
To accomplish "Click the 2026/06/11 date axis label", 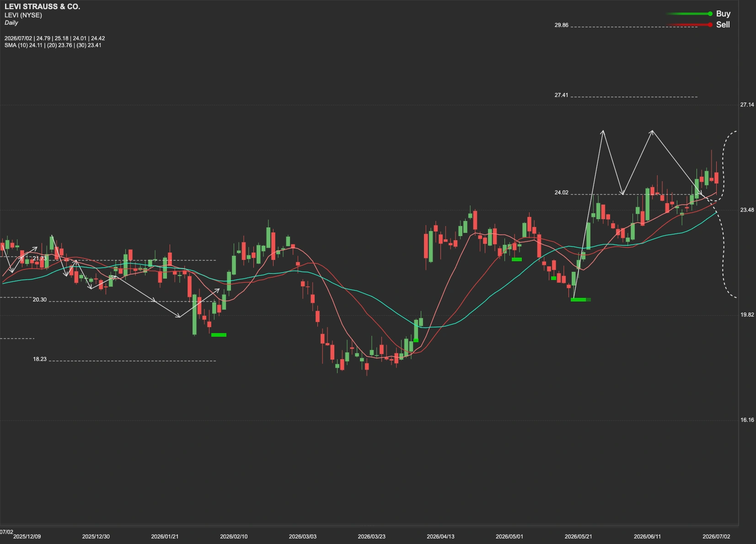I will pyautogui.click(x=647, y=537).
